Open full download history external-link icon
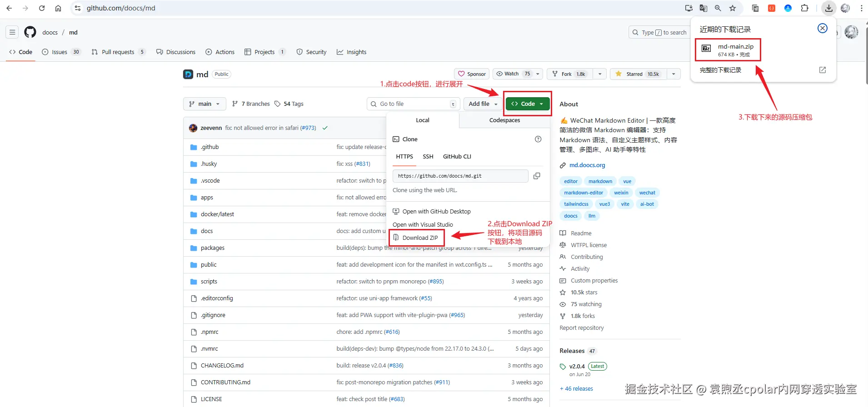This screenshot has width=868, height=407. (823, 70)
